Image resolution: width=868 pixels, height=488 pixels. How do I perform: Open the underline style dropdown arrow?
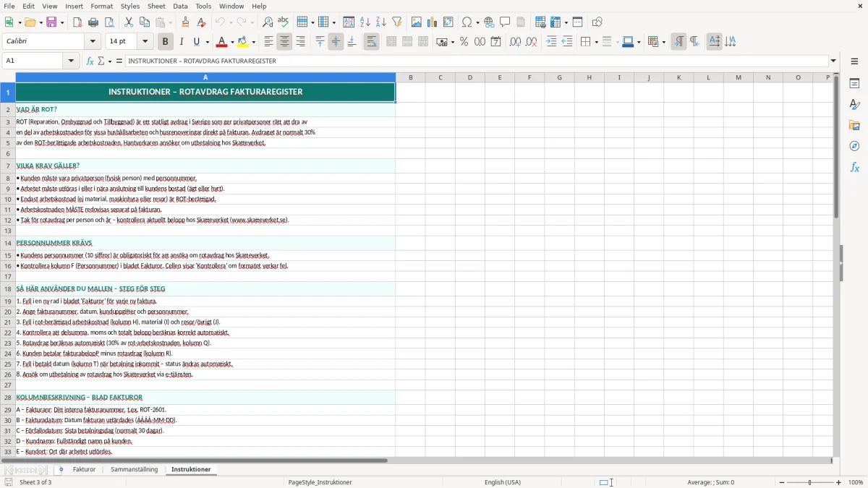pos(207,42)
